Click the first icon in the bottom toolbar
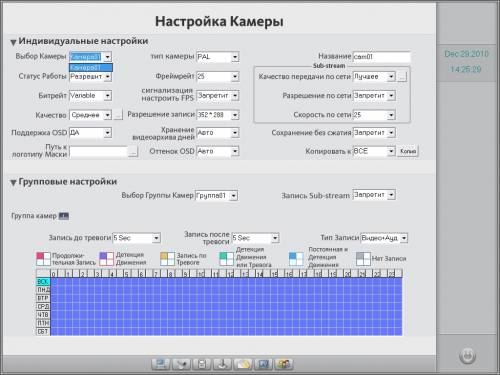 click(161, 364)
